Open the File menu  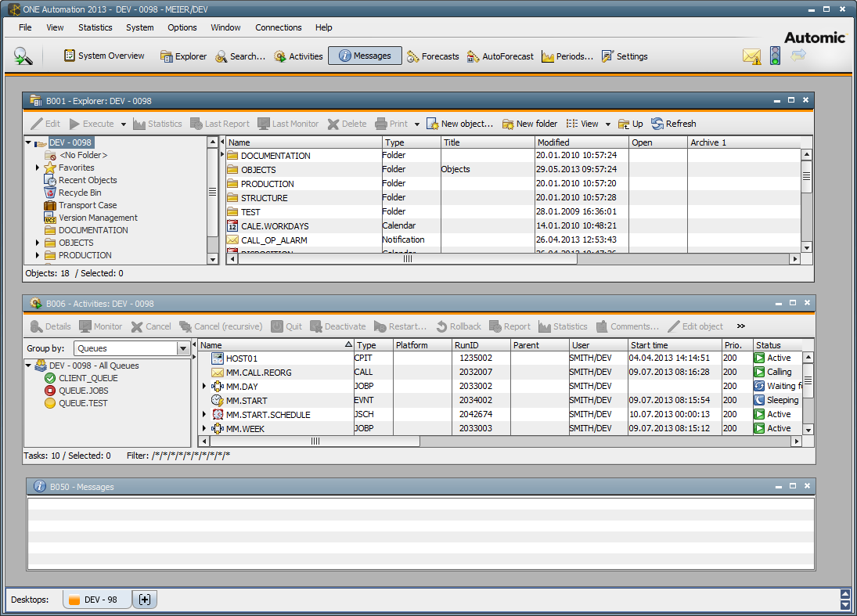25,27
